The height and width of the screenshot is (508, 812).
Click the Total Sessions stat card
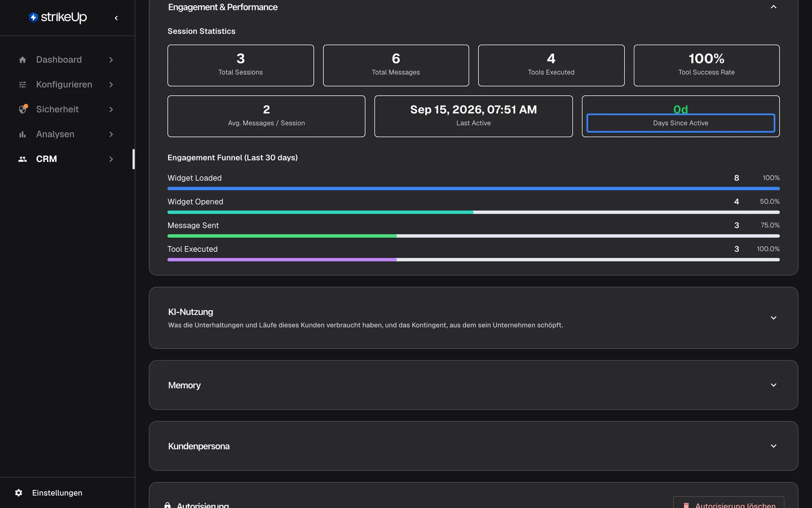pyautogui.click(x=240, y=65)
